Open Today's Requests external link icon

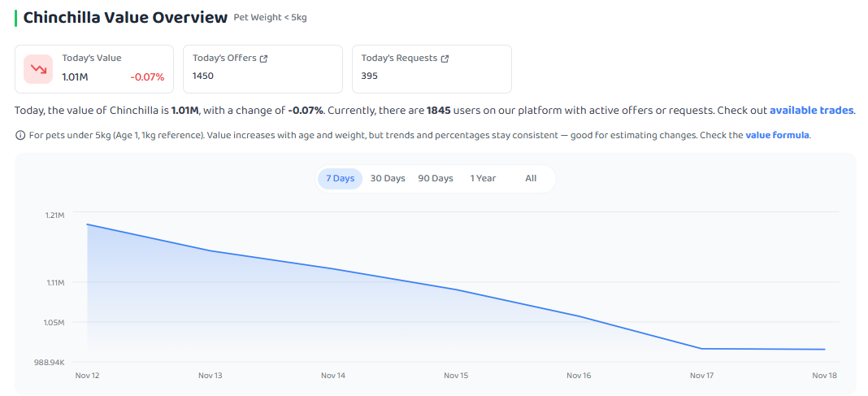click(445, 59)
